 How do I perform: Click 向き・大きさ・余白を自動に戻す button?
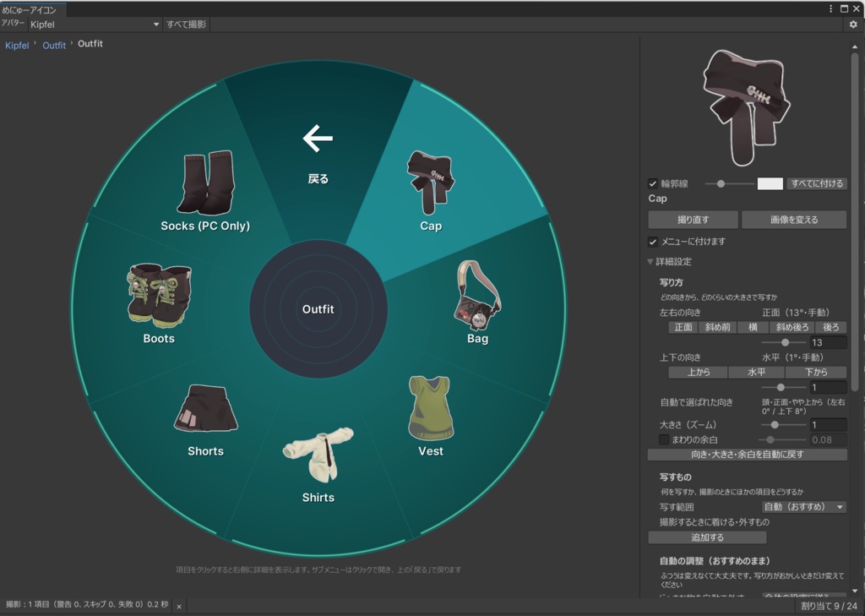pos(748,455)
